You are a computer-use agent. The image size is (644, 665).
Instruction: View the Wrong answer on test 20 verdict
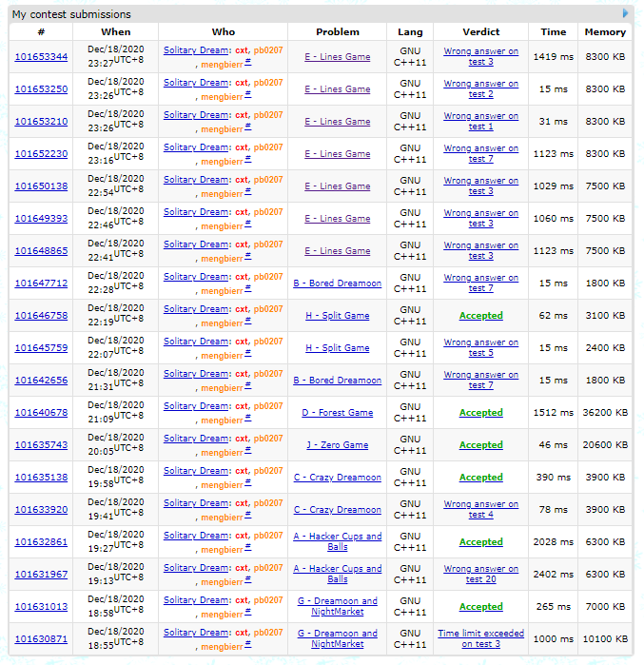[x=480, y=574]
